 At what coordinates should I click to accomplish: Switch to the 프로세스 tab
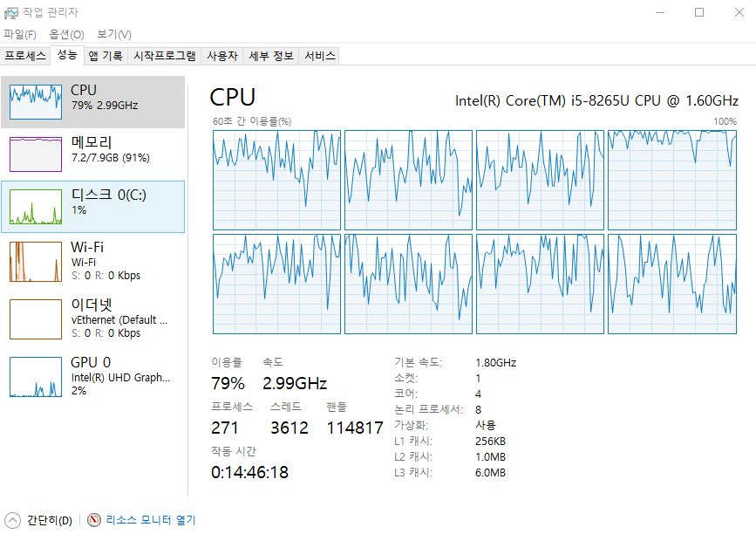pos(25,56)
